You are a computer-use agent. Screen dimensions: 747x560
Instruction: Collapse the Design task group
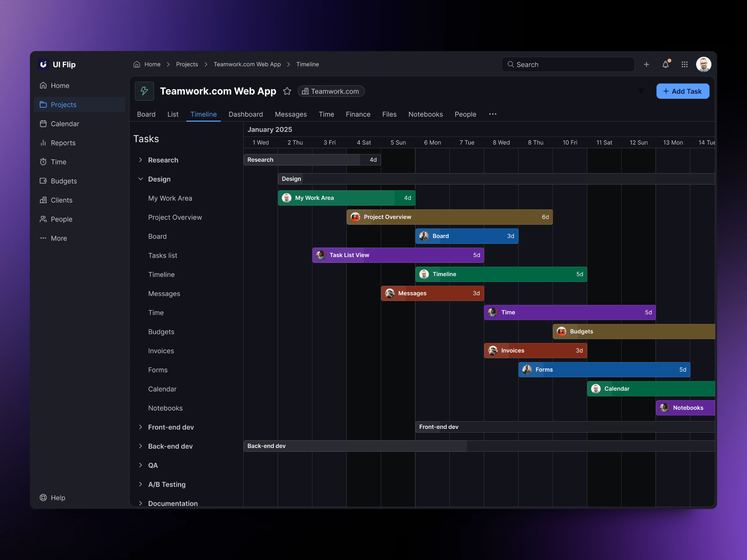coord(140,179)
